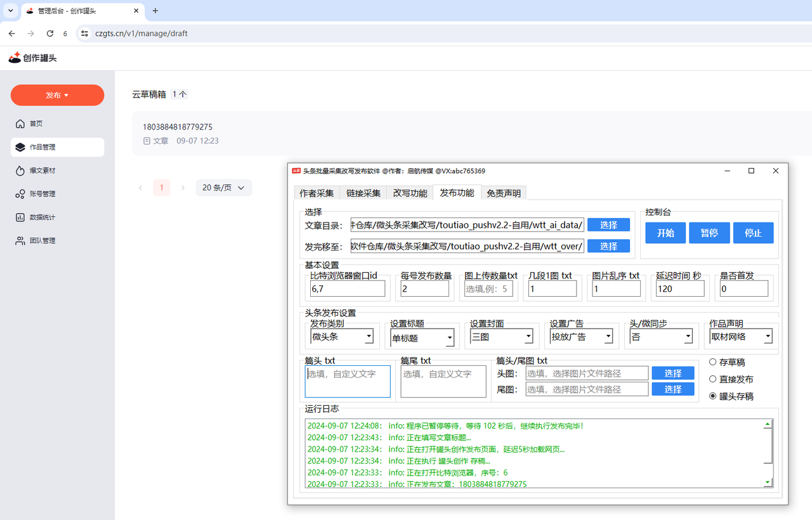Click the 延迟时间 秒 input field
This screenshot has height=520, width=812.
679,289
